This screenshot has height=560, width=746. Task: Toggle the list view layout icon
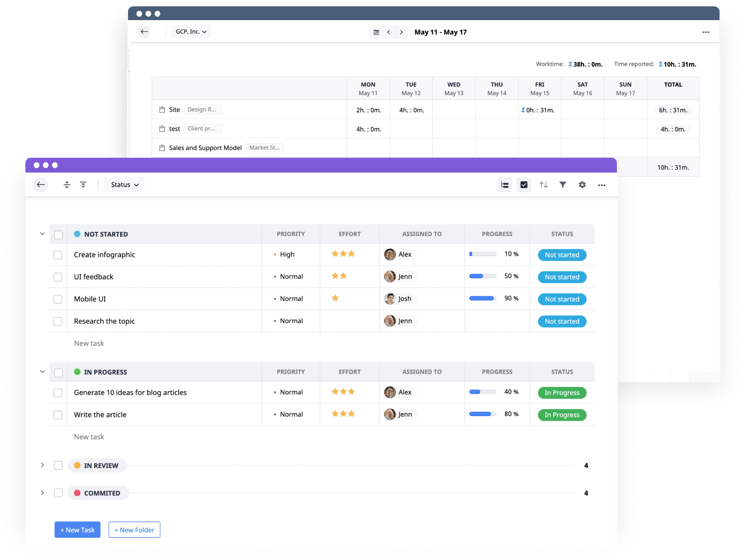tap(505, 185)
